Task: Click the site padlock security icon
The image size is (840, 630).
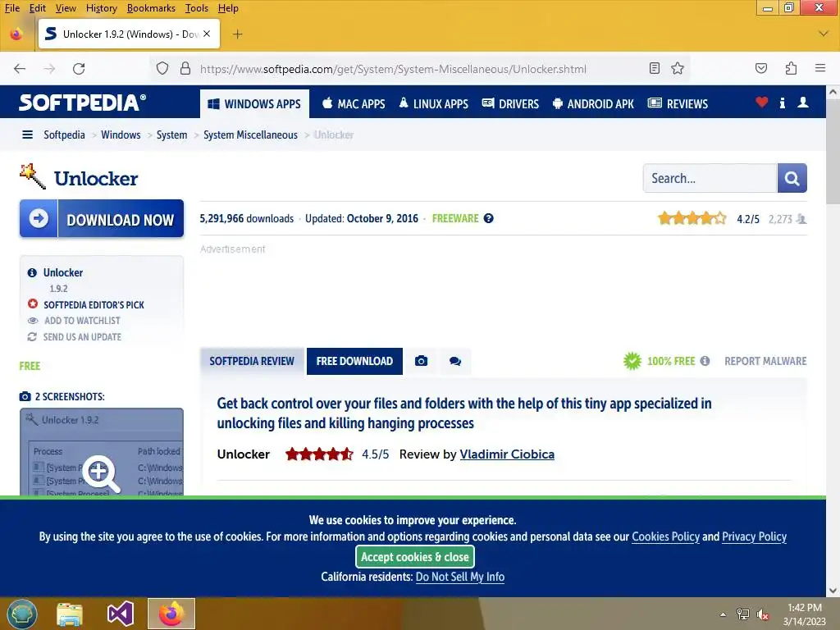Action: pos(185,69)
